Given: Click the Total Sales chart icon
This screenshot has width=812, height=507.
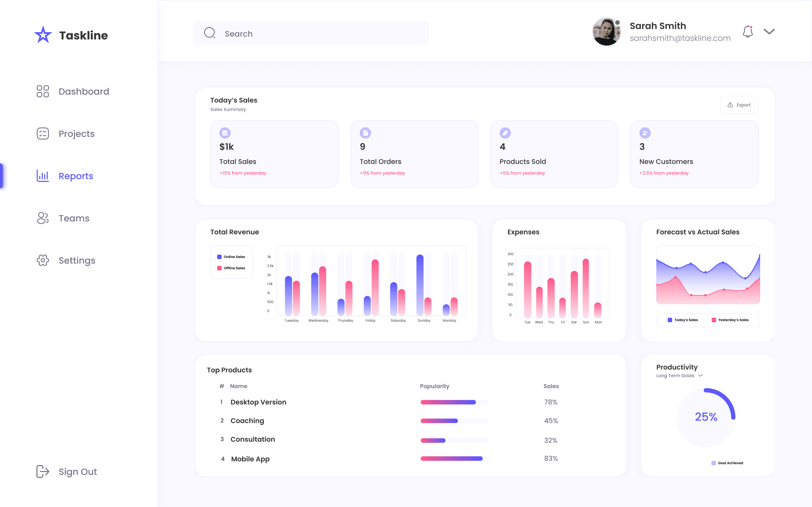Looking at the screenshot, I should [x=225, y=133].
